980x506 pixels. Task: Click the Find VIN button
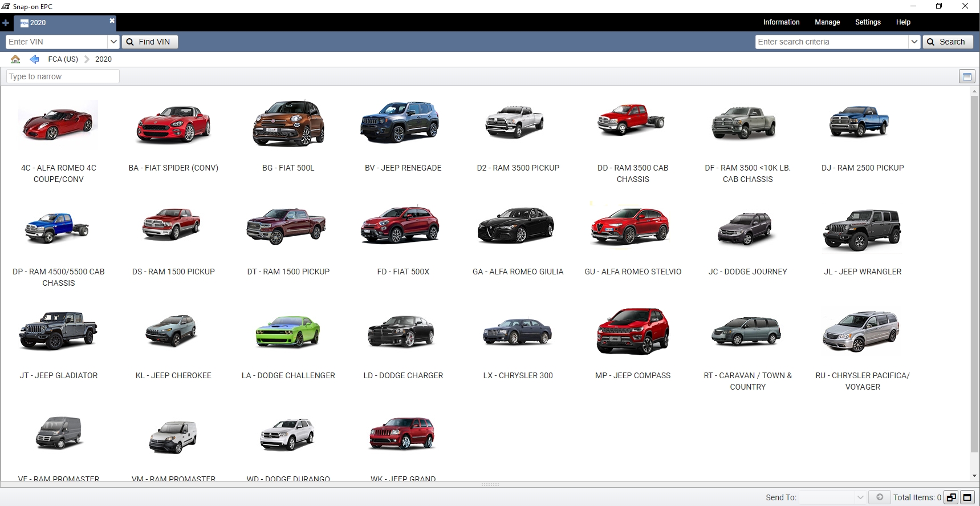[150, 42]
